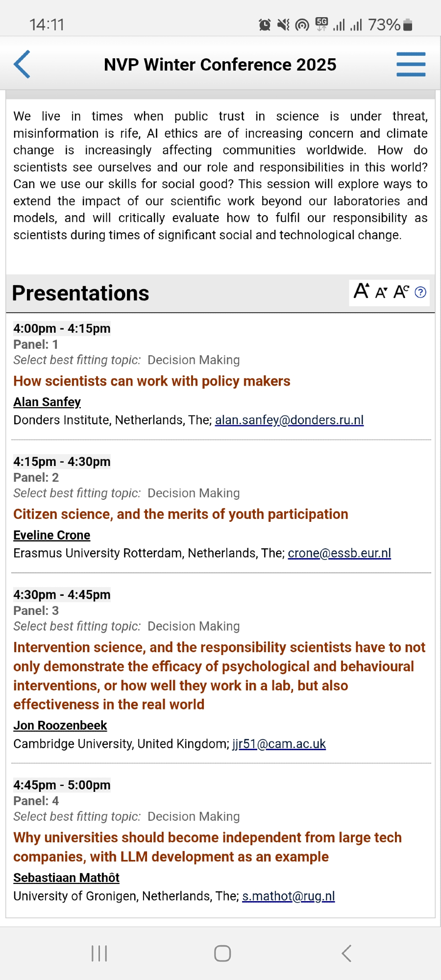Email alan.sanfey@donders.ru.nl
441x980 pixels.
click(289, 420)
